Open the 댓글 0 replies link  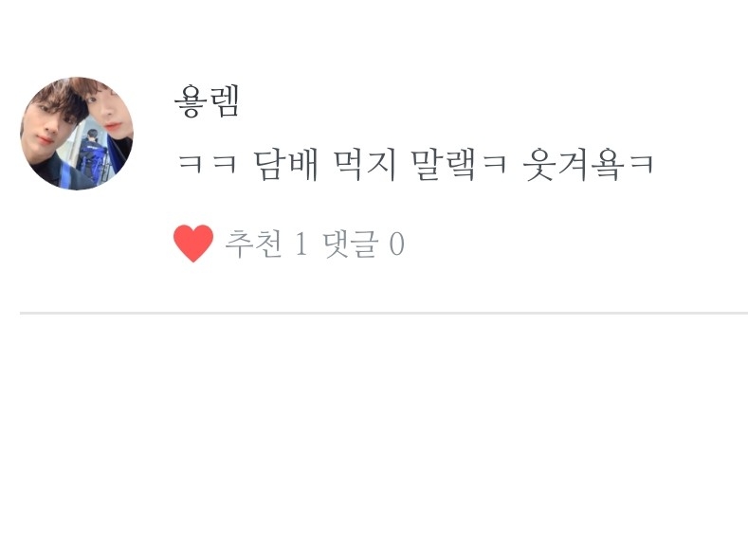[363, 244]
